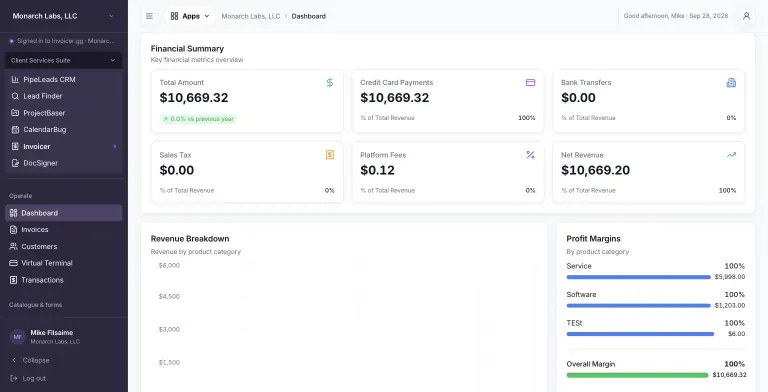Click Monarch Labs, LLC breadcrumb link
Viewport: 768px width, 392px height.
click(251, 16)
